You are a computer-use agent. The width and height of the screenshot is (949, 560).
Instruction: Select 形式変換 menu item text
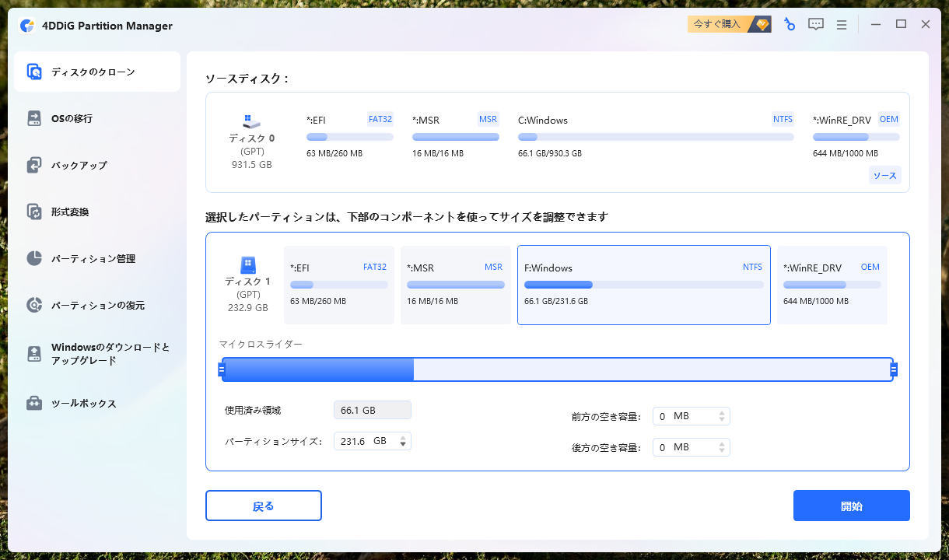click(x=70, y=212)
